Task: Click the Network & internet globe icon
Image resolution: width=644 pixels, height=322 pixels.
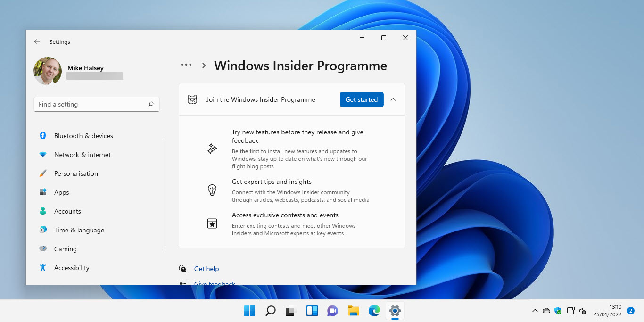Action: (44, 155)
